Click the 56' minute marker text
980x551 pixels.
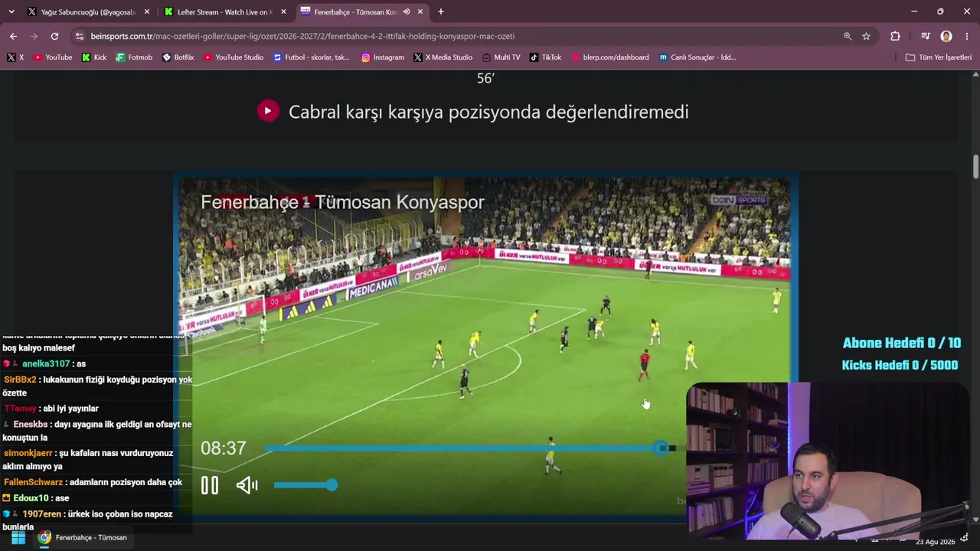coord(485,78)
